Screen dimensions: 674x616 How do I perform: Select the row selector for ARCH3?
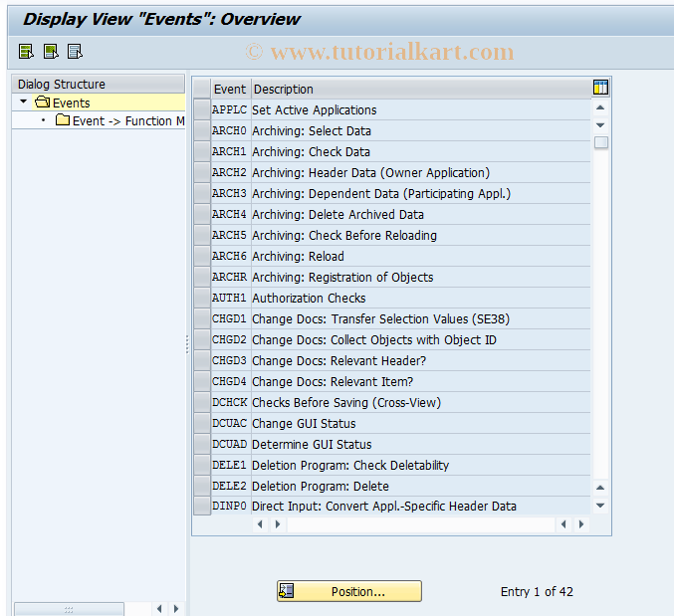pos(201,193)
